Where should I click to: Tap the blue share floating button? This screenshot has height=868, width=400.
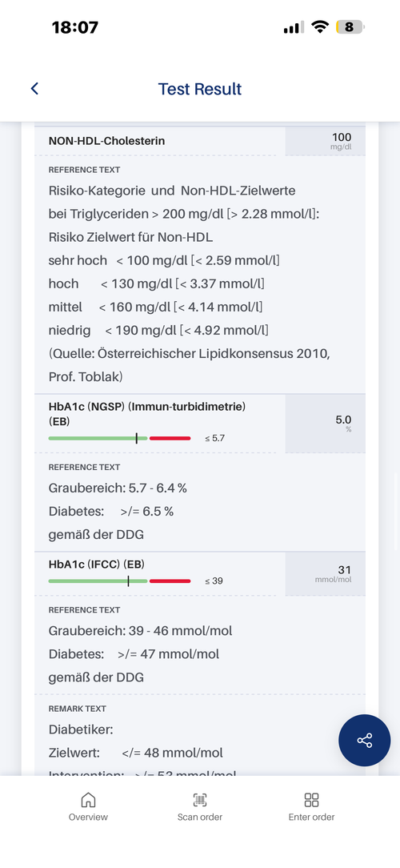(365, 740)
